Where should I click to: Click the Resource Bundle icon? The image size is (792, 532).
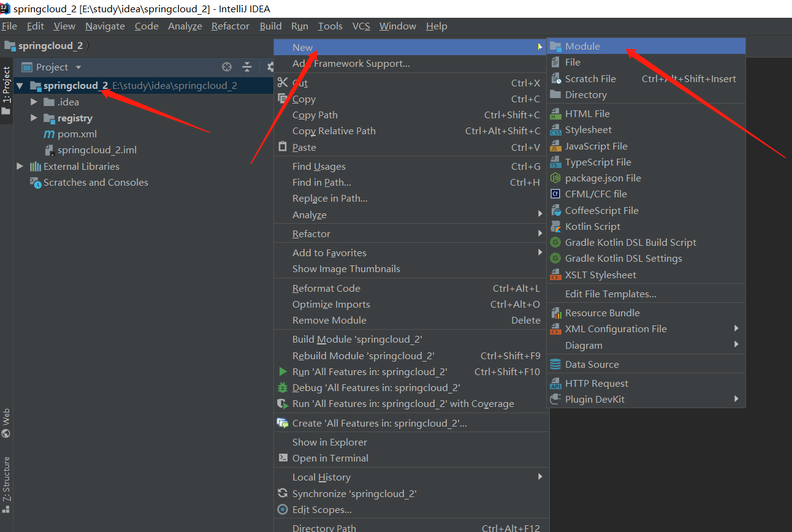click(555, 313)
